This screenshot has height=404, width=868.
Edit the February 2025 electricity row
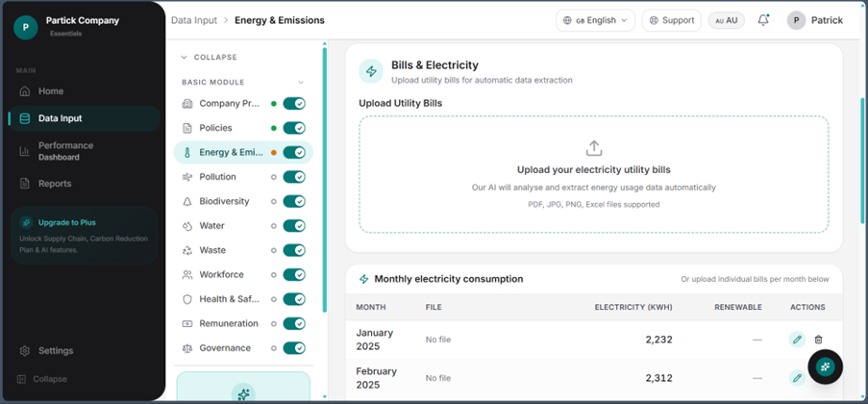click(797, 378)
